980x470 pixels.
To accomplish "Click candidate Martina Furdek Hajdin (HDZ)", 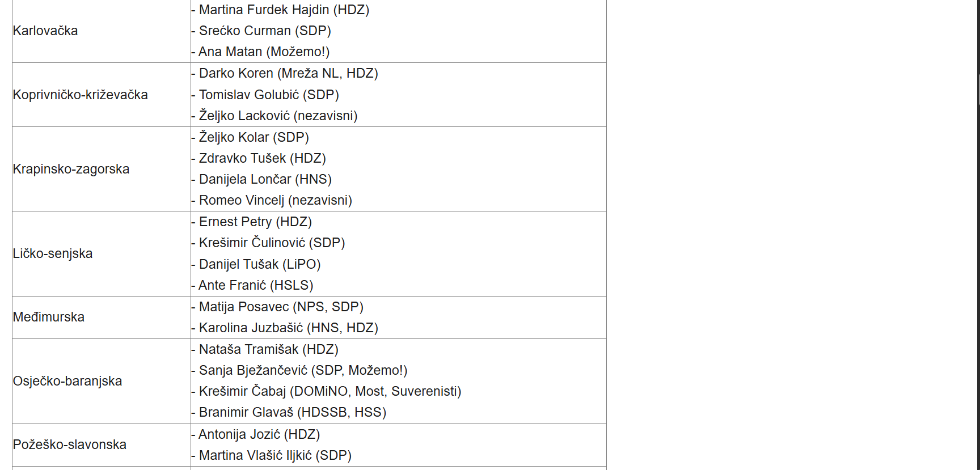I will pos(284,10).
